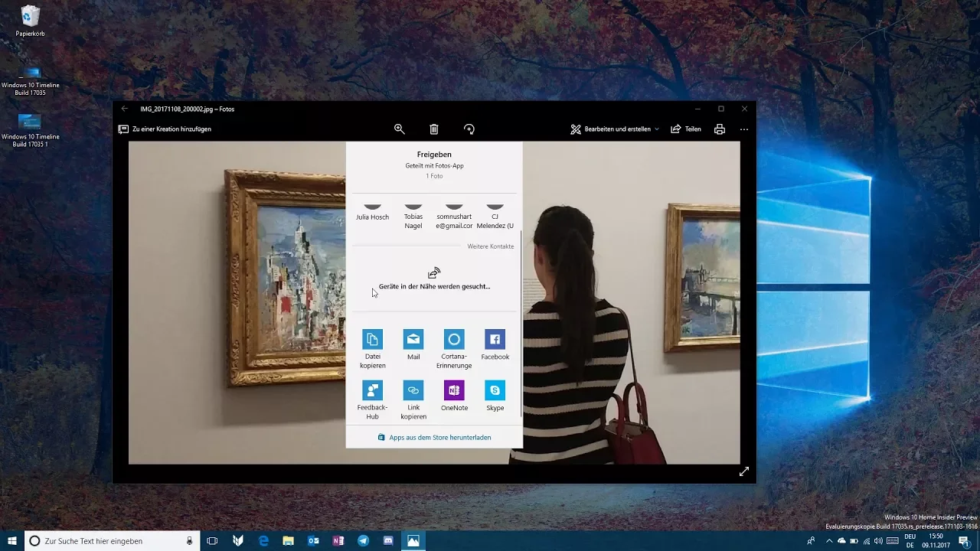Choose OneNote as share target
980x551 pixels.
click(x=454, y=390)
